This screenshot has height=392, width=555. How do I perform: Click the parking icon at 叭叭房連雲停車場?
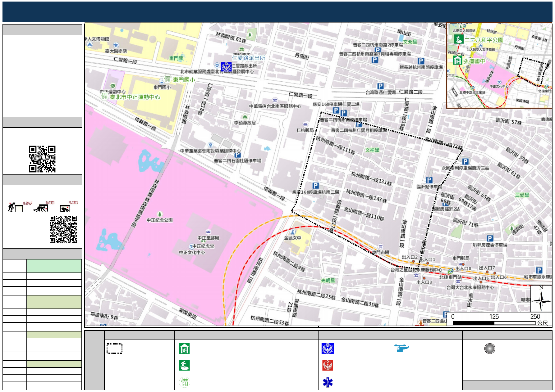pos(490,238)
